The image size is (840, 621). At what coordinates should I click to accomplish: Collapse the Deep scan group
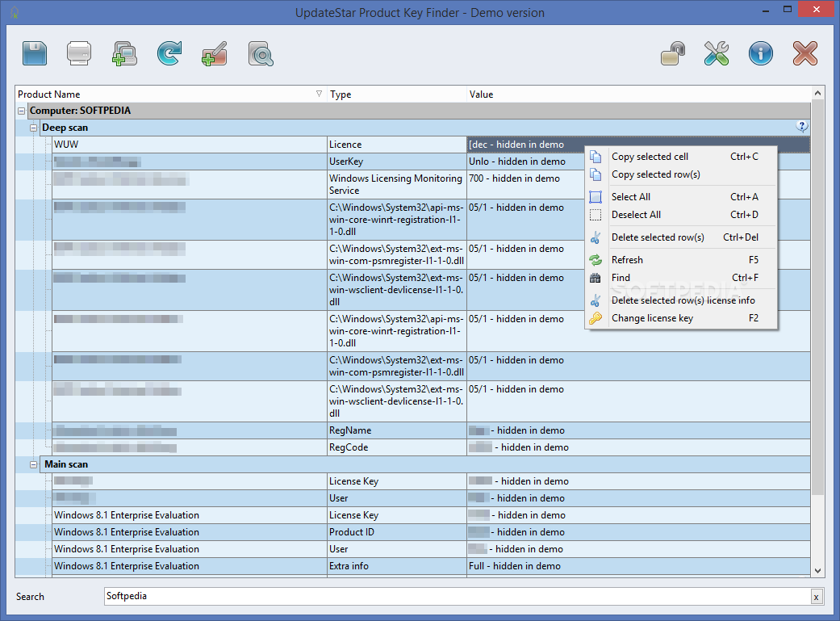tap(33, 128)
